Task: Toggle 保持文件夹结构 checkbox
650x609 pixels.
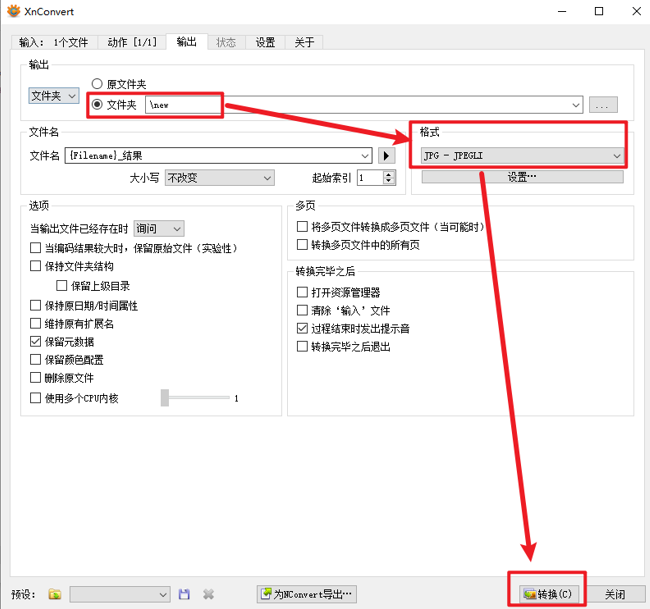Action: click(35, 266)
